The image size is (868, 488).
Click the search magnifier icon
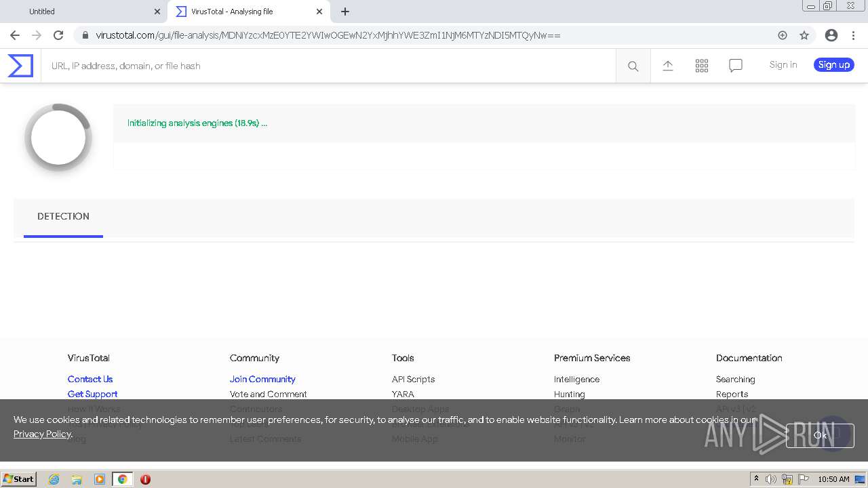pyautogui.click(x=633, y=66)
